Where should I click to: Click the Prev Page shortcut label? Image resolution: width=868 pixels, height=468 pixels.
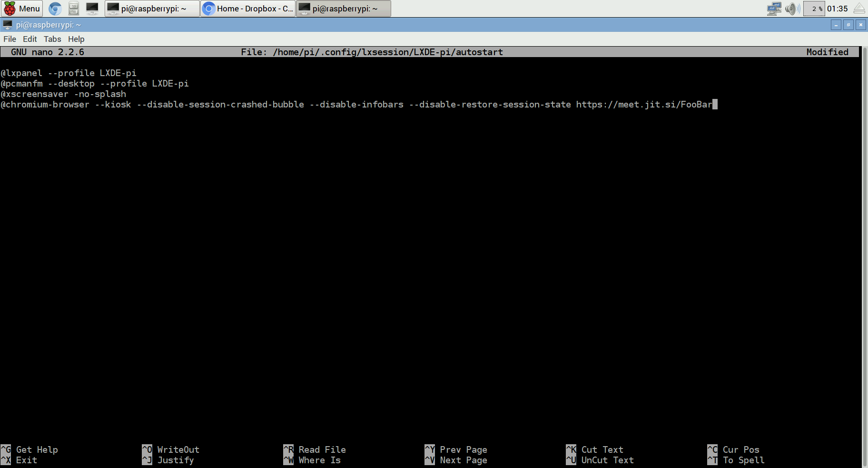(464, 450)
